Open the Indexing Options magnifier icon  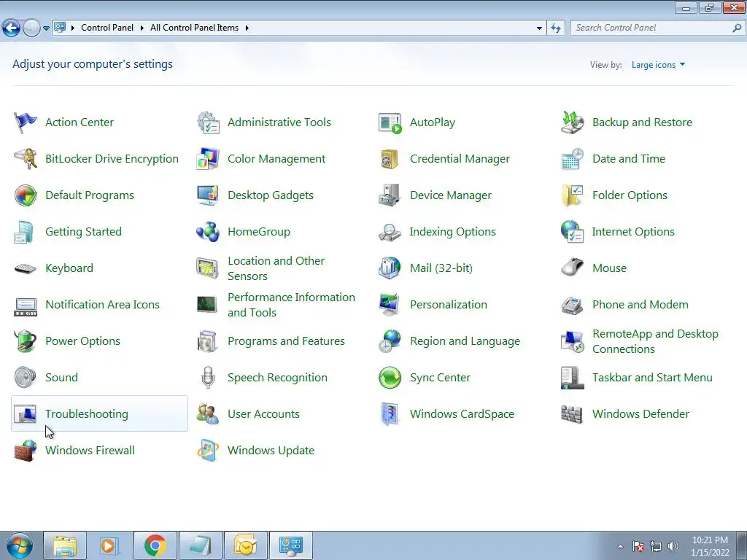[390, 232]
